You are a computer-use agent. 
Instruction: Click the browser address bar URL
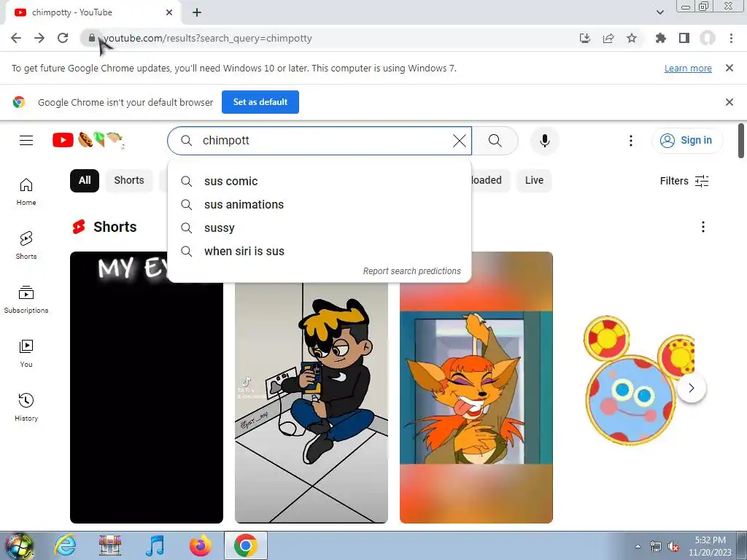[208, 38]
